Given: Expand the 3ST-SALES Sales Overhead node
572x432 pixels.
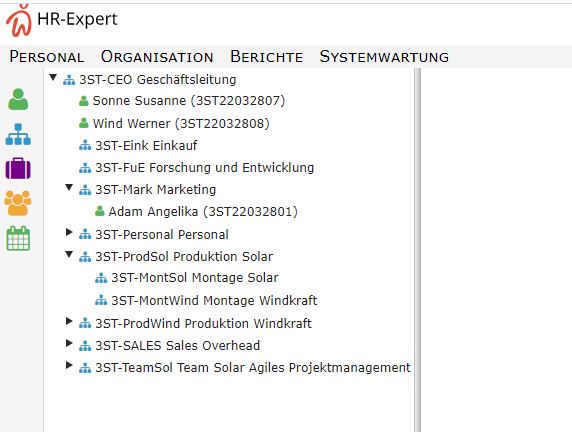Looking at the screenshot, I should point(69,343).
